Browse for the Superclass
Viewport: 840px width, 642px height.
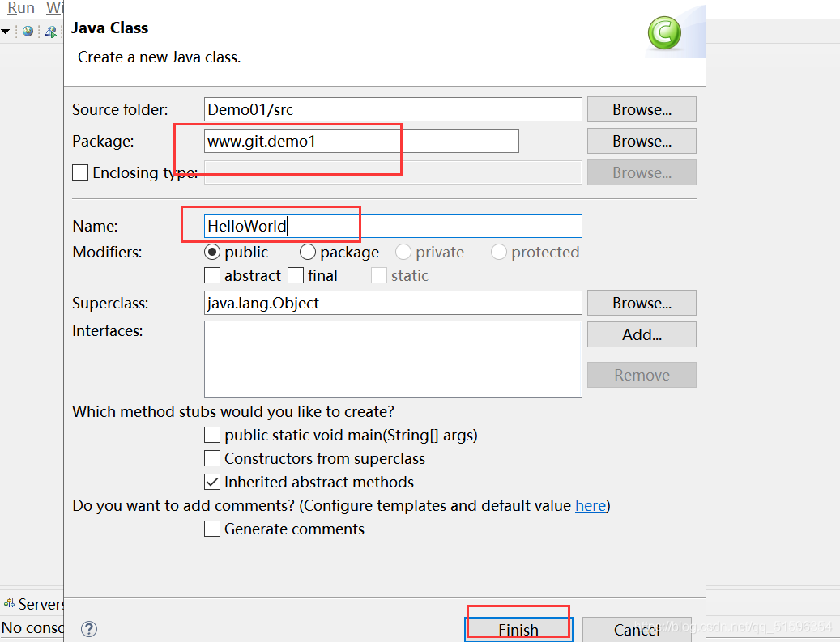pos(642,303)
